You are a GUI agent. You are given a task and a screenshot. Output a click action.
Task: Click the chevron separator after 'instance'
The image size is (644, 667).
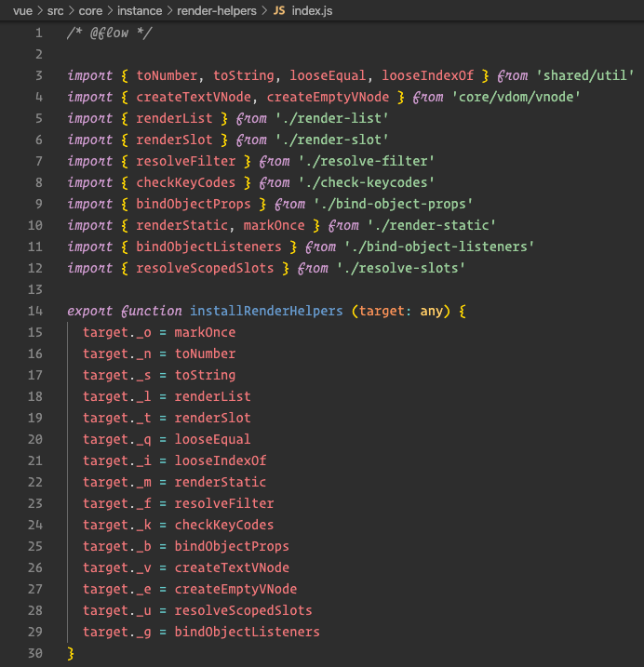pos(169,10)
